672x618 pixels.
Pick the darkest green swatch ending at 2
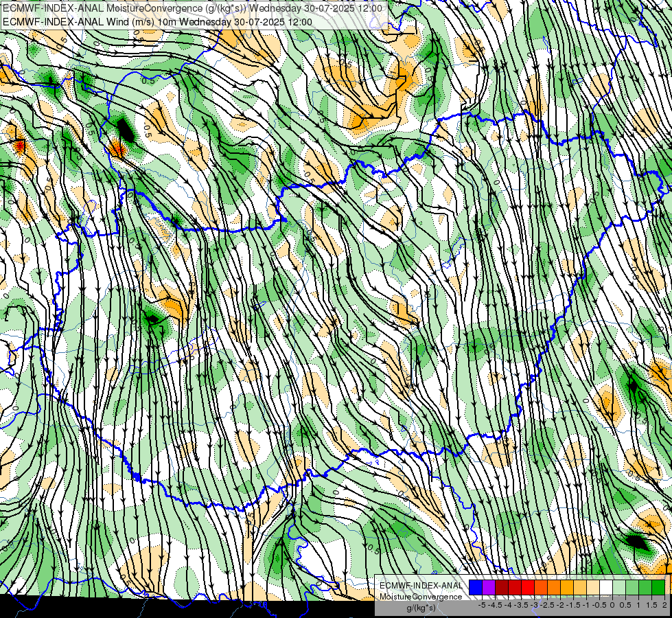[x=658, y=588]
